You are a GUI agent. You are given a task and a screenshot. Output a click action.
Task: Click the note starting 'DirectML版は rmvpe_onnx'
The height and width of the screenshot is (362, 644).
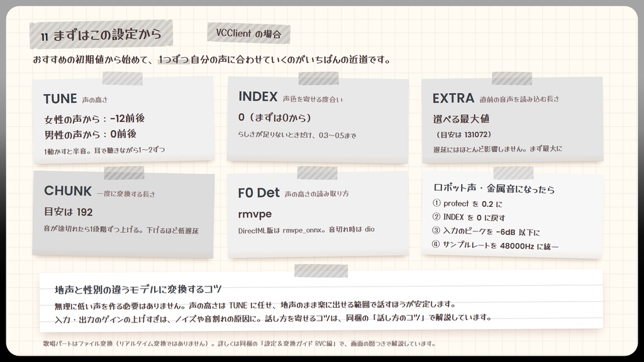click(x=306, y=230)
